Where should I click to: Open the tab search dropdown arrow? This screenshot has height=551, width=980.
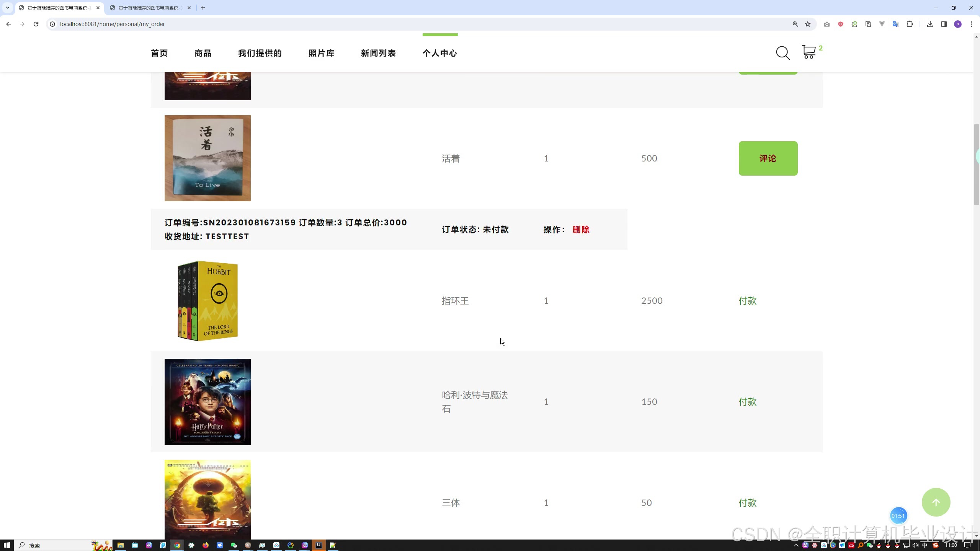pyautogui.click(x=7, y=8)
